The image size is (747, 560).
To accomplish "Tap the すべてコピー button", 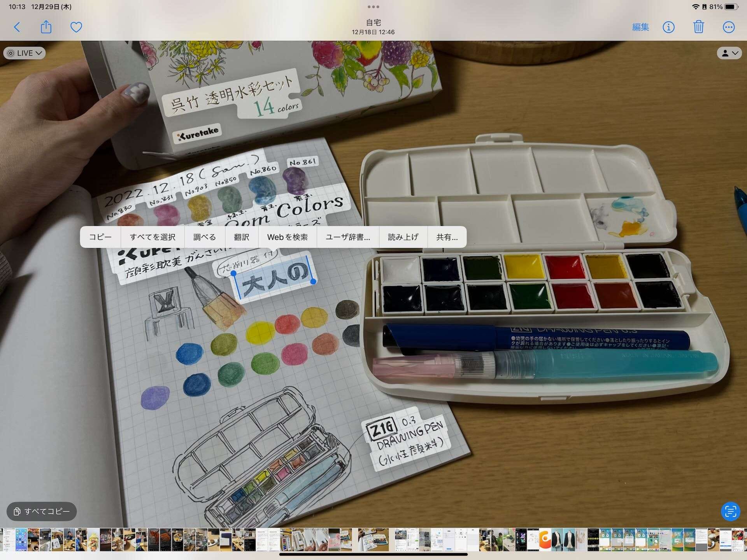I will pos(42,511).
